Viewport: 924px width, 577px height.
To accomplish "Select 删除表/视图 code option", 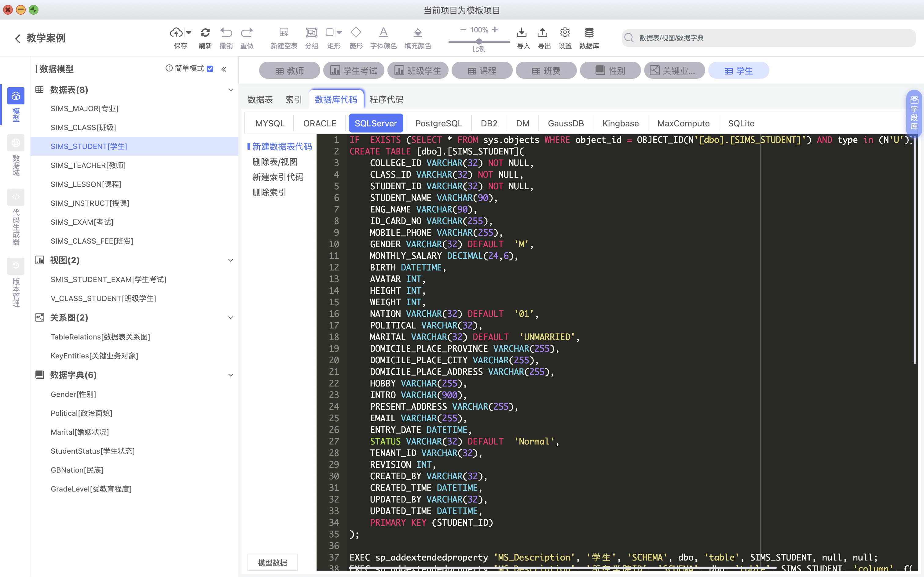I will pyautogui.click(x=274, y=162).
